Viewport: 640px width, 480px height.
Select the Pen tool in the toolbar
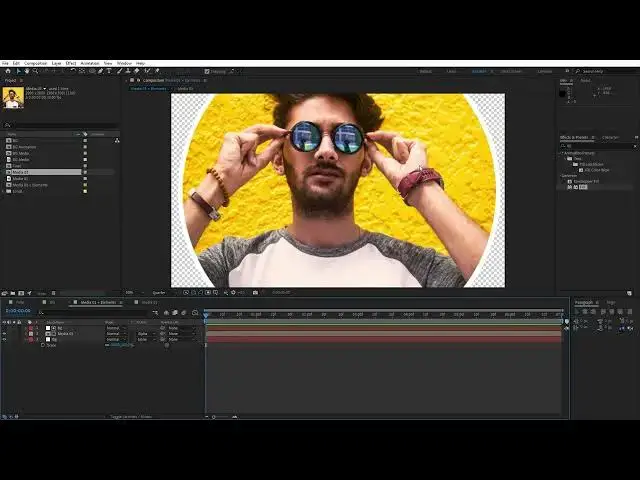point(101,71)
